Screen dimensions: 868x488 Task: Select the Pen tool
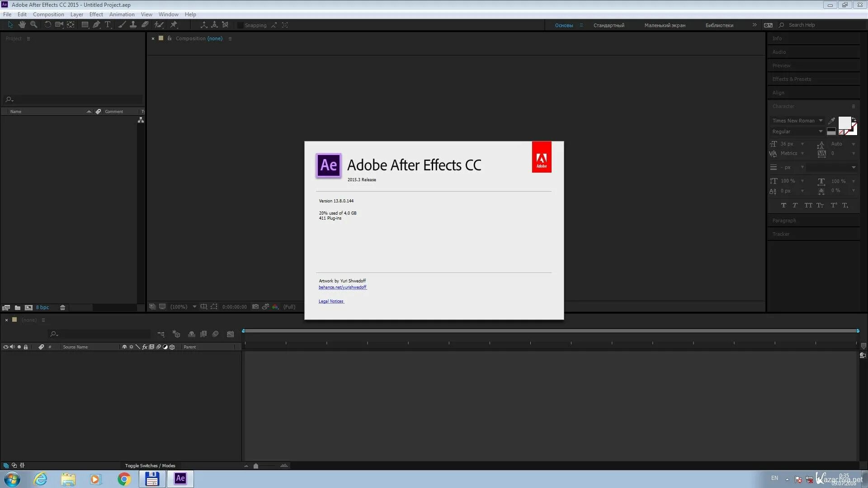pyautogui.click(x=96, y=25)
